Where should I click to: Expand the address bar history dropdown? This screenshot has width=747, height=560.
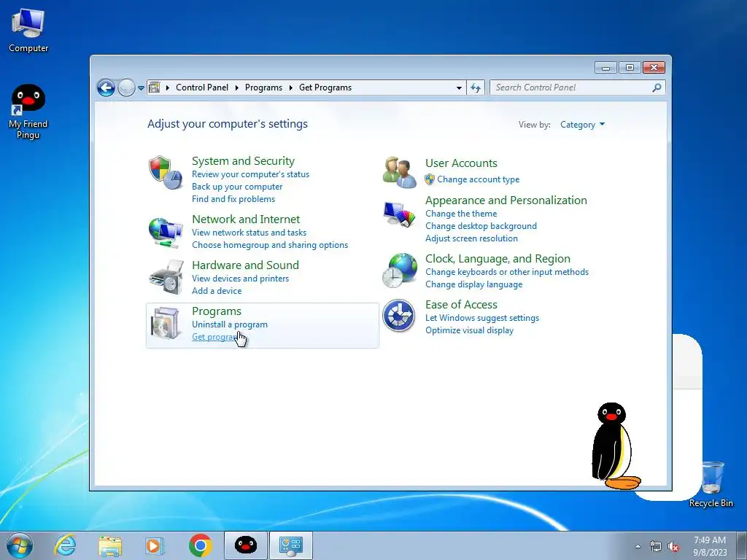459,87
